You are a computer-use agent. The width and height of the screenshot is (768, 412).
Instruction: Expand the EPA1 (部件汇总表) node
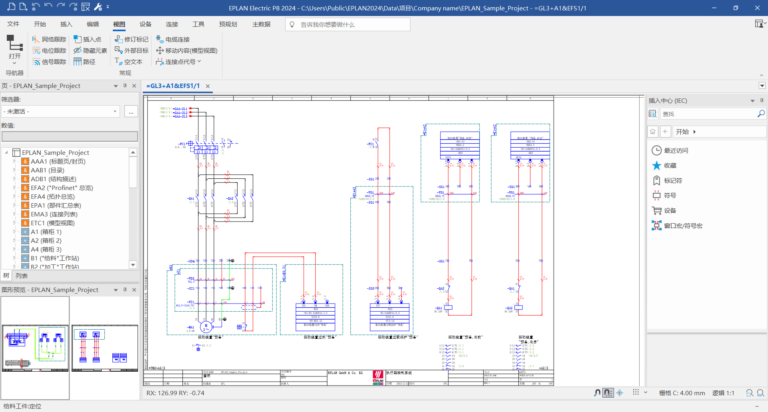14,205
